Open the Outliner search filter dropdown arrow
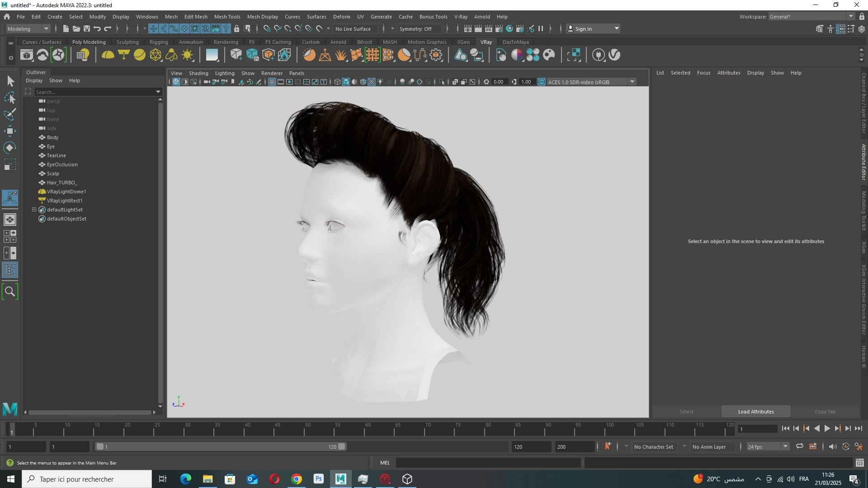868x488 pixels. pyautogui.click(x=158, y=92)
